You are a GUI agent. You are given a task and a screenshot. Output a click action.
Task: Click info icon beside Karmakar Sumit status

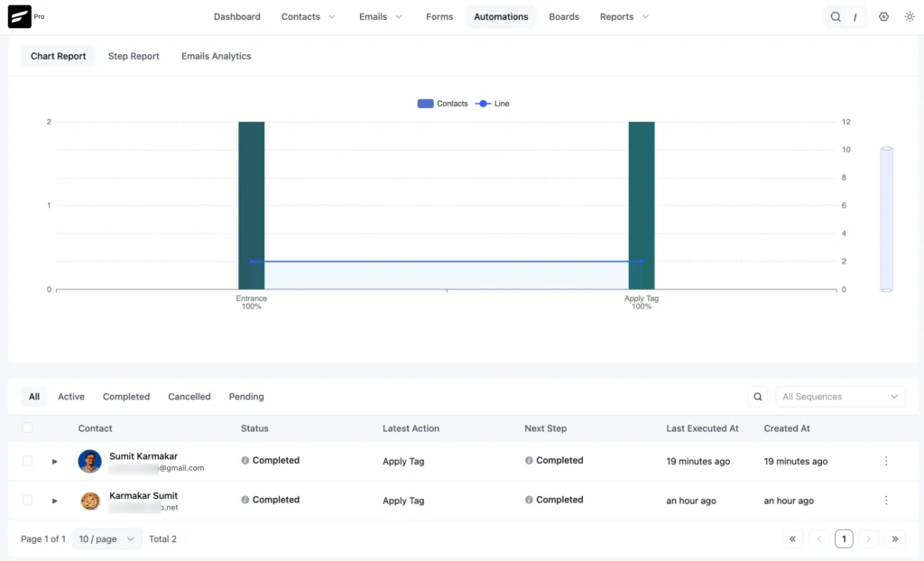point(245,500)
